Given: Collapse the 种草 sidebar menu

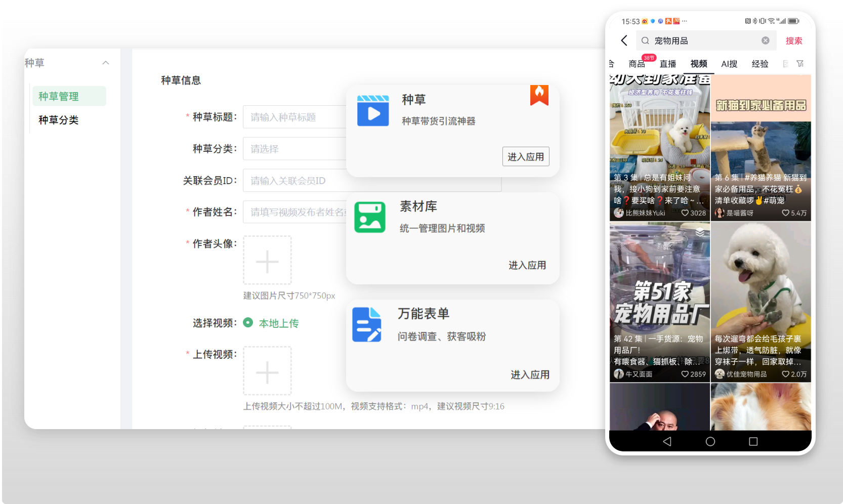Looking at the screenshot, I should click(106, 63).
